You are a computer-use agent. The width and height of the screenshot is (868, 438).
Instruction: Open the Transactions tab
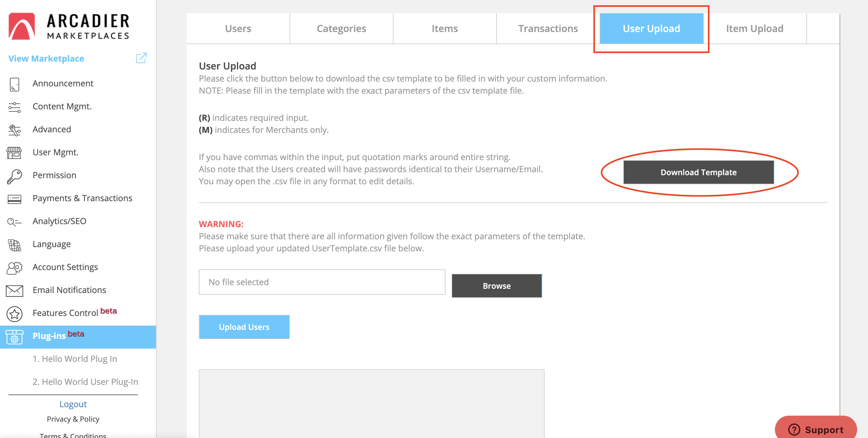pyautogui.click(x=548, y=29)
